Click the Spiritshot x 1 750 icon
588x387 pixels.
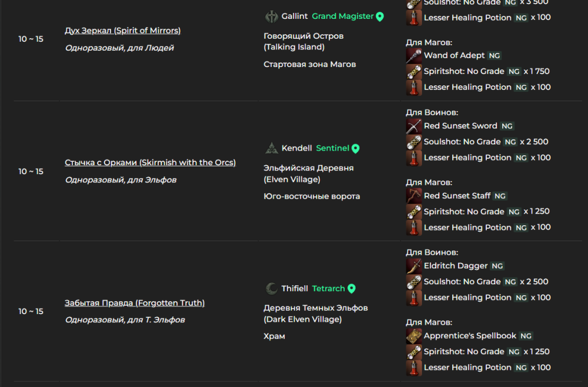pyautogui.click(x=414, y=72)
